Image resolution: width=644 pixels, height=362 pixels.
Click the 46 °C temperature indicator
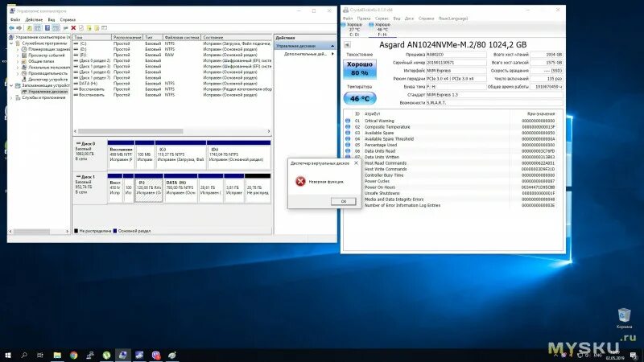pos(359,98)
